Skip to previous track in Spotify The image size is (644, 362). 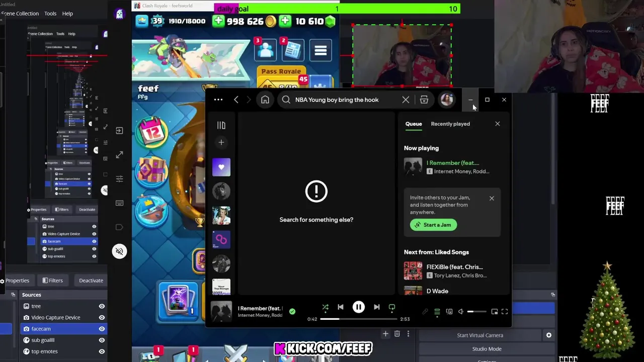pos(341,307)
